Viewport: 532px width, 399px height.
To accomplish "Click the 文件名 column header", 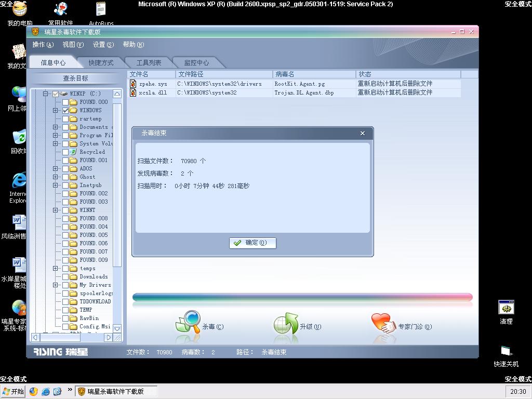I will pyautogui.click(x=152, y=74).
